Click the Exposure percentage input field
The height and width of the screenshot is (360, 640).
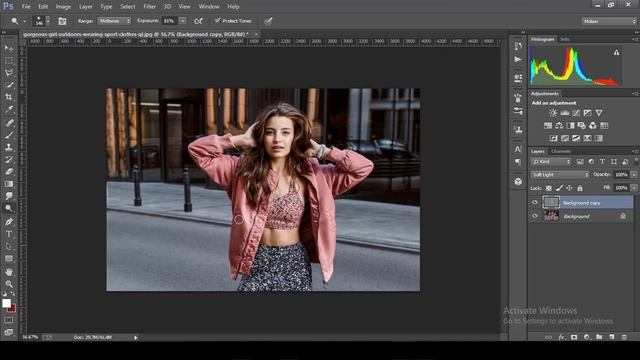170,21
